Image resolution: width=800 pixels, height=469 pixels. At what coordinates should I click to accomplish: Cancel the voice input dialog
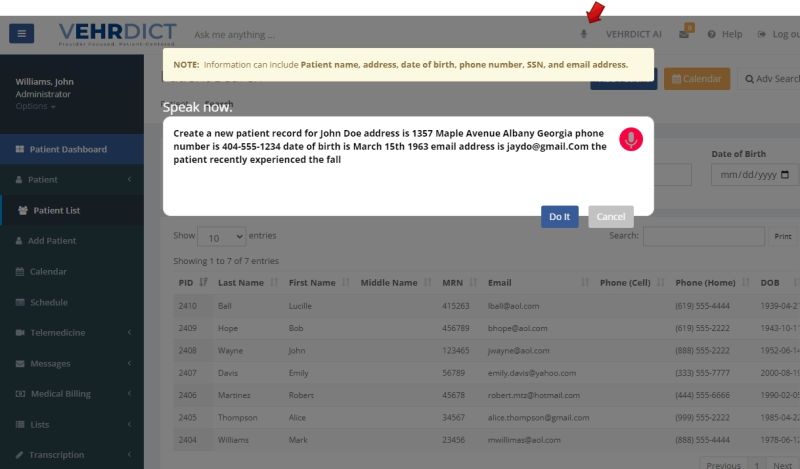(610, 217)
